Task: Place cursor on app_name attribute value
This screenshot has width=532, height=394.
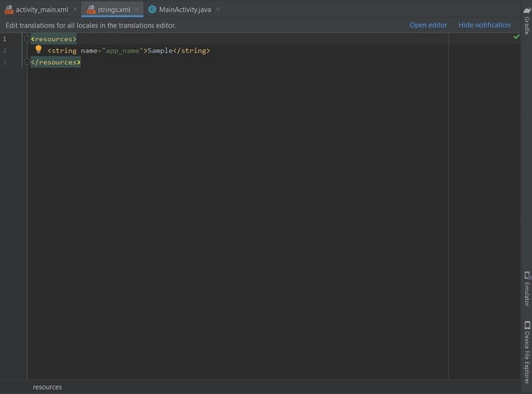Action: pyautogui.click(x=123, y=51)
